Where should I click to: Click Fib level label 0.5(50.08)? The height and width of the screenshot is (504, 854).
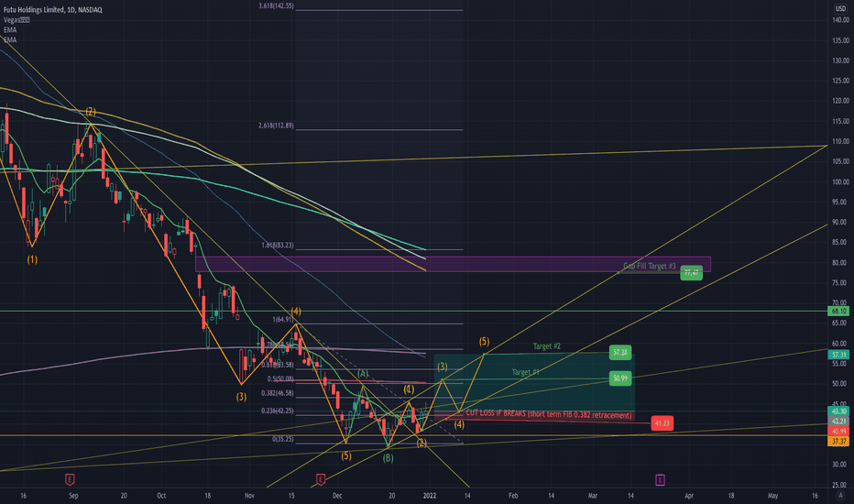point(280,379)
